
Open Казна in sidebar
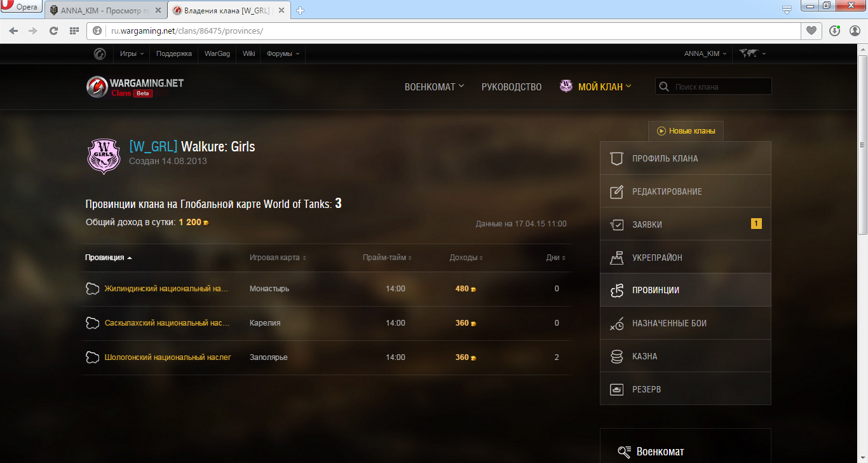coord(685,356)
